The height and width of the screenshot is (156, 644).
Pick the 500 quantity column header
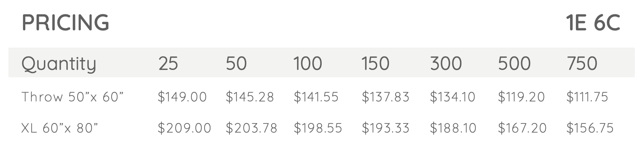pyautogui.click(x=514, y=63)
